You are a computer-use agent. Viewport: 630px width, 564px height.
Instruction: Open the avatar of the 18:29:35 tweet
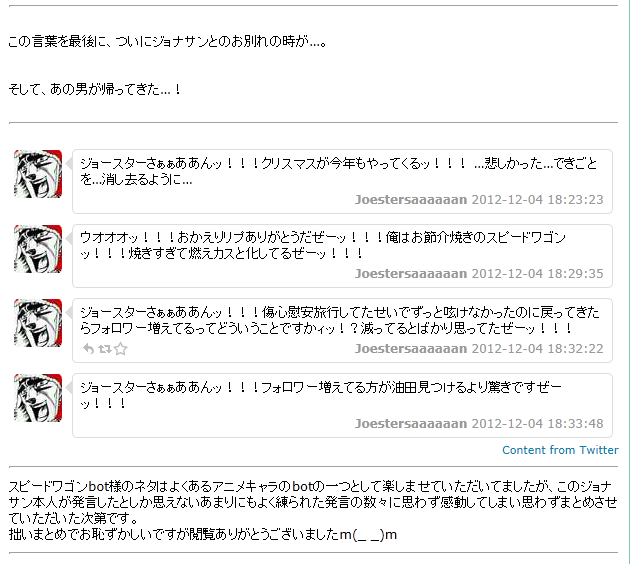pos(38,249)
